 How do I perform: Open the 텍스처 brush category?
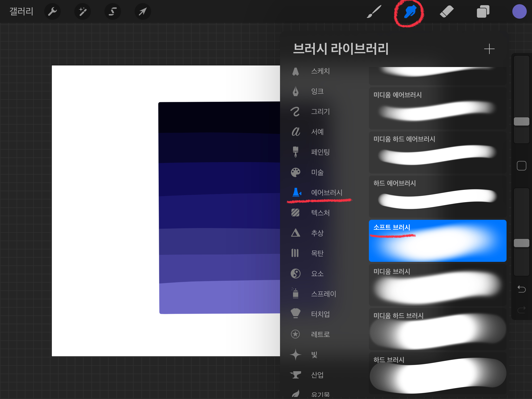point(320,213)
